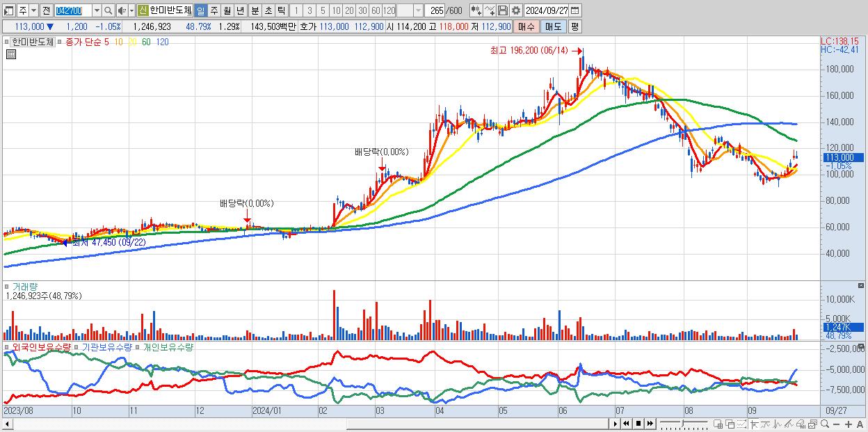Screen dimensions: 868x432
Task: Open the calendar date picker icon
Action: pos(575,10)
